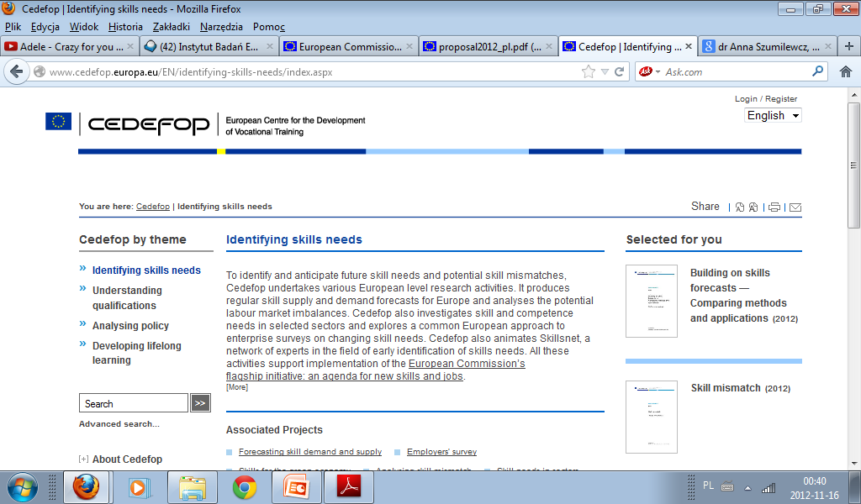Open a new tab with the plus button

(849, 46)
